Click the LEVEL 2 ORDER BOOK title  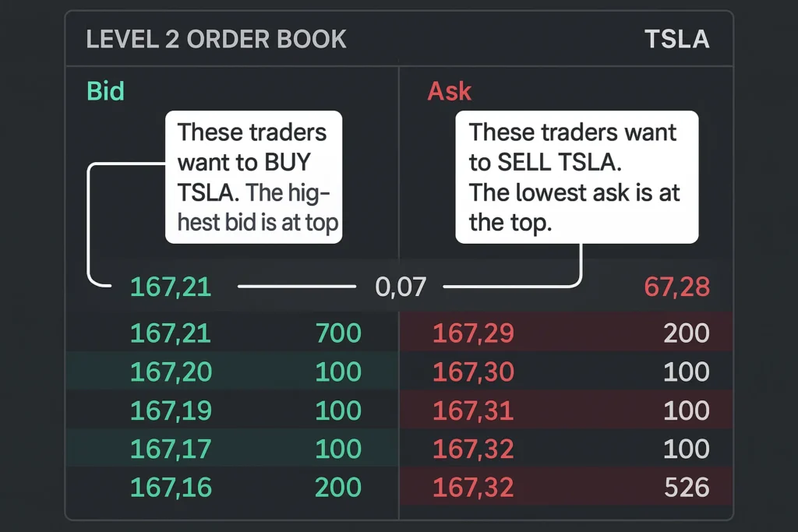click(216, 39)
